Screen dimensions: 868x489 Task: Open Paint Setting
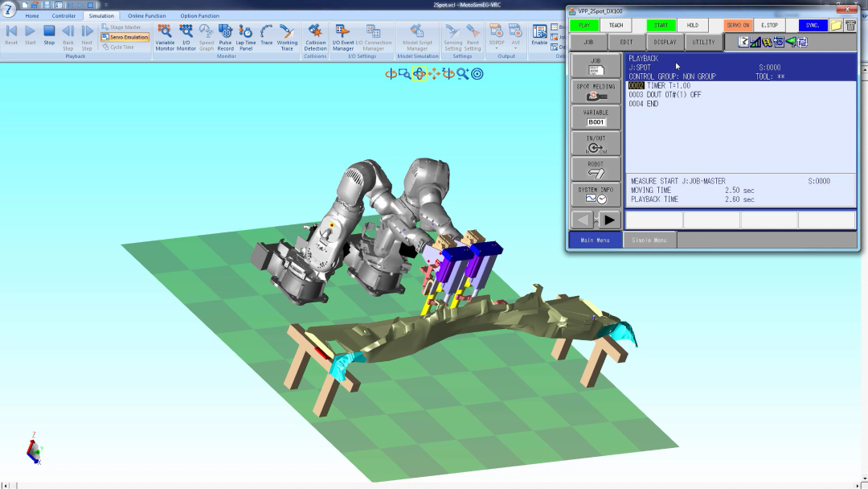[x=473, y=37]
